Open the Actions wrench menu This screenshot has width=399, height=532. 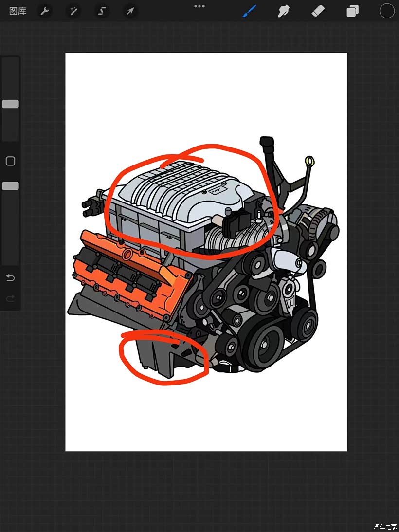click(x=45, y=11)
